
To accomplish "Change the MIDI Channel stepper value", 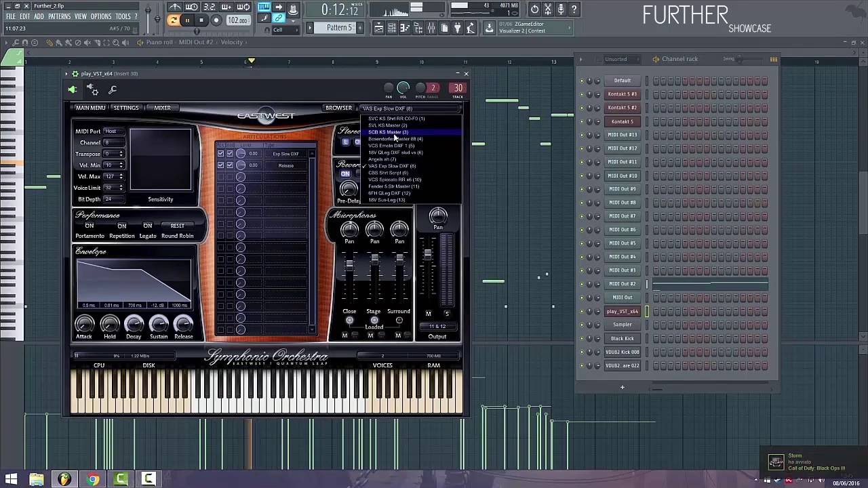I will point(114,142).
